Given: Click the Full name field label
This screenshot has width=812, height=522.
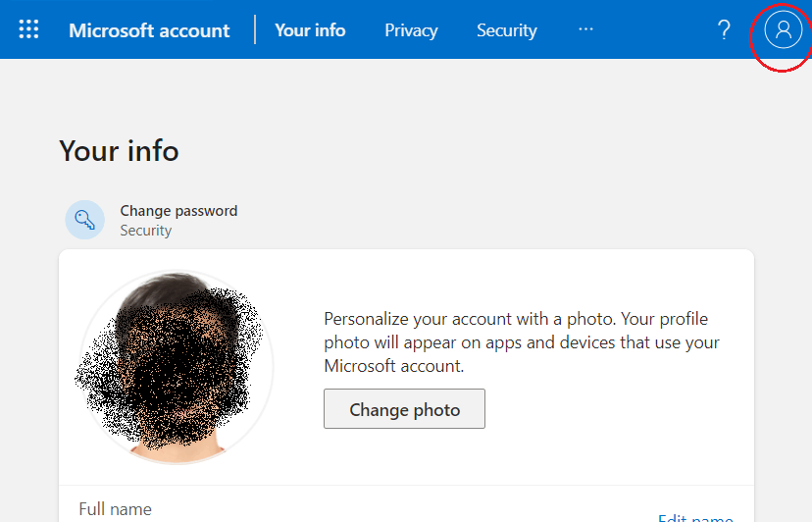Looking at the screenshot, I should (116, 509).
